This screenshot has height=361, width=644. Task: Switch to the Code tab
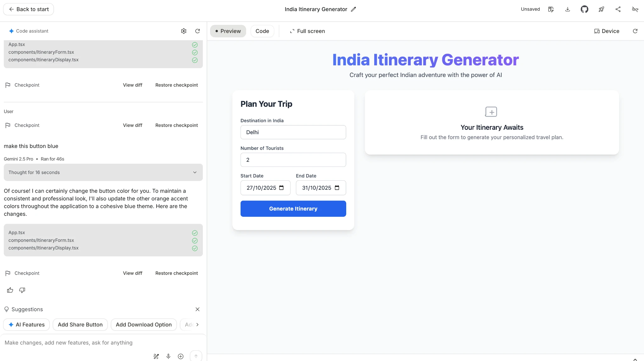pyautogui.click(x=262, y=31)
